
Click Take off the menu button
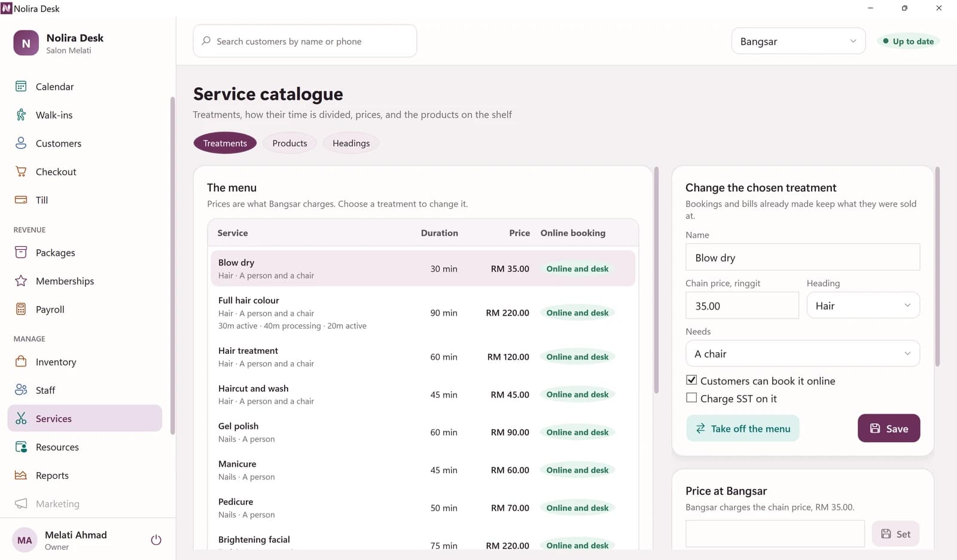pos(742,428)
